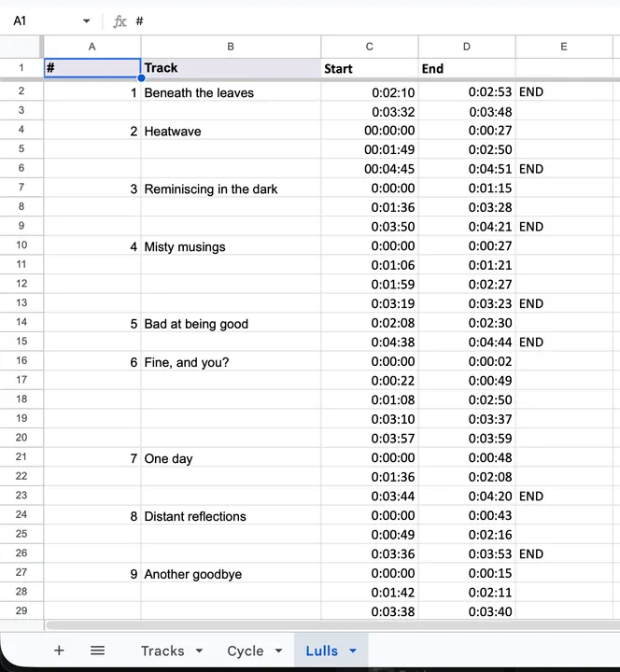Select END marker in row 6
620x672 pixels.
(564, 169)
